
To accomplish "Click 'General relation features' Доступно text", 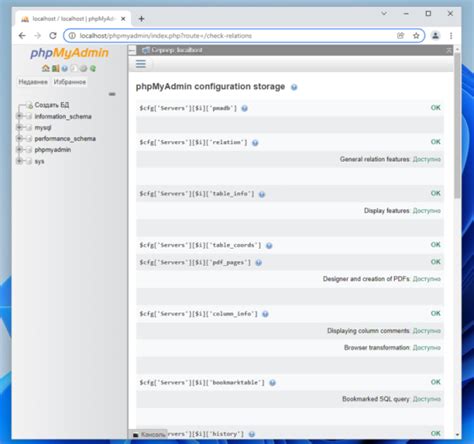I will tap(426, 159).
